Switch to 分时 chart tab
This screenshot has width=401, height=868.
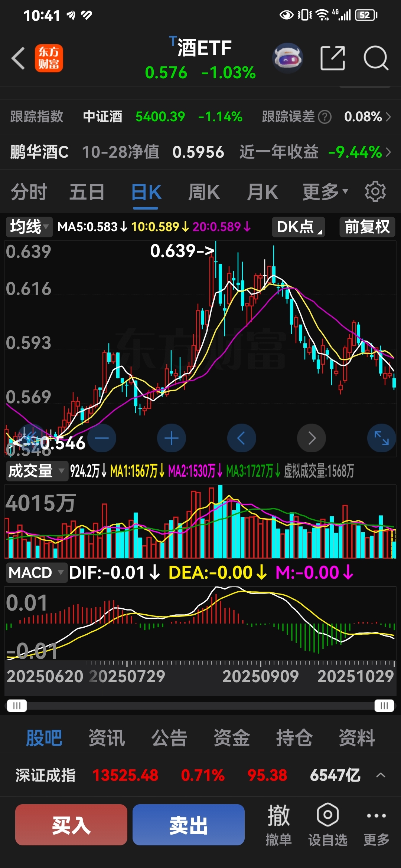[x=29, y=192]
